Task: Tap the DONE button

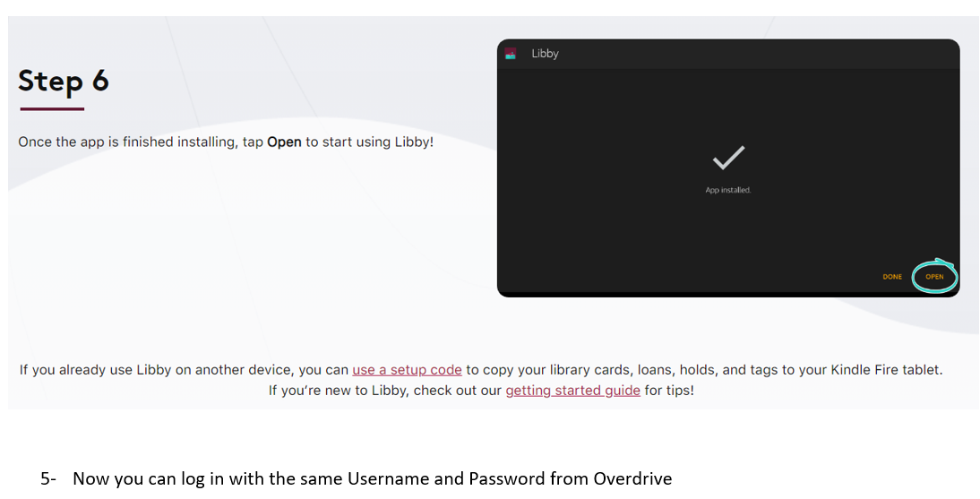Action: pos(892,277)
